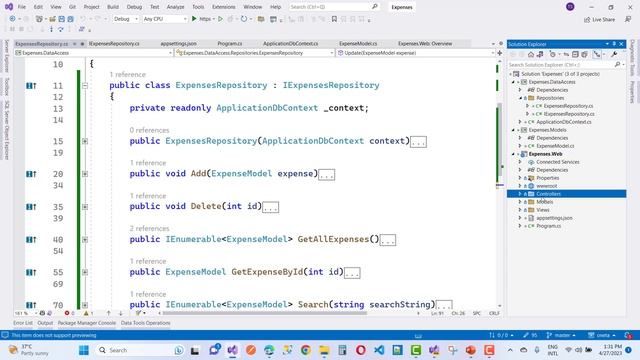Toggle the pin on ExpensesRepository.cs tab

coord(74,44)
